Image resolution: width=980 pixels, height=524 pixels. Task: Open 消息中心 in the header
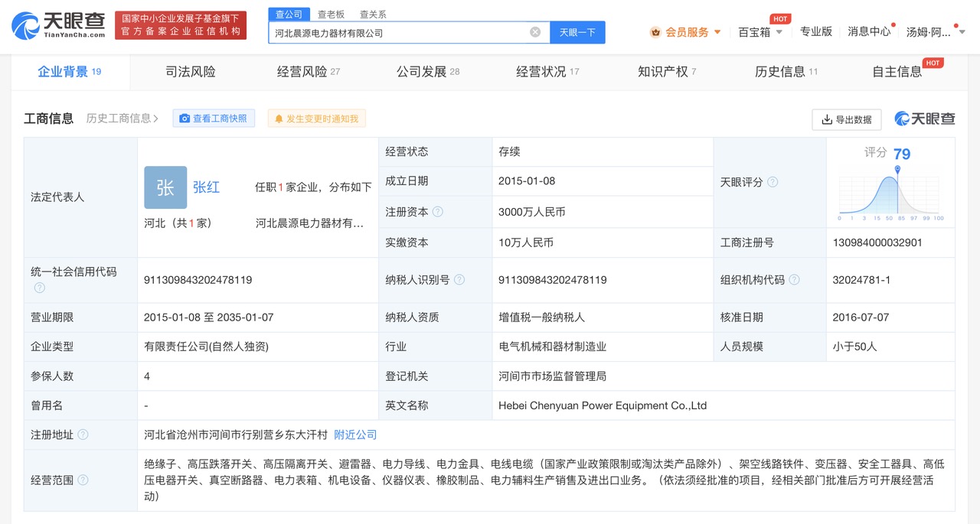point(869,31)
